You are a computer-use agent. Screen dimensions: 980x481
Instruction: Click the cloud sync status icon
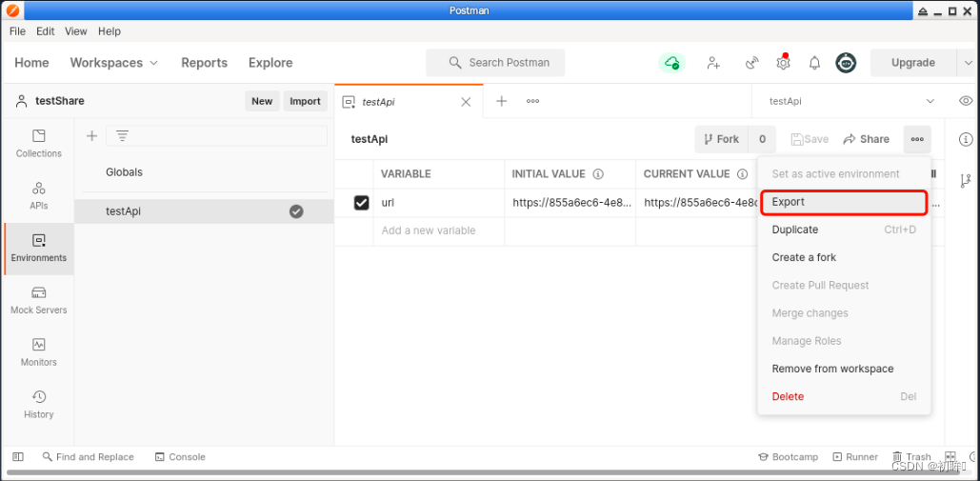click(x=671, y=63)
